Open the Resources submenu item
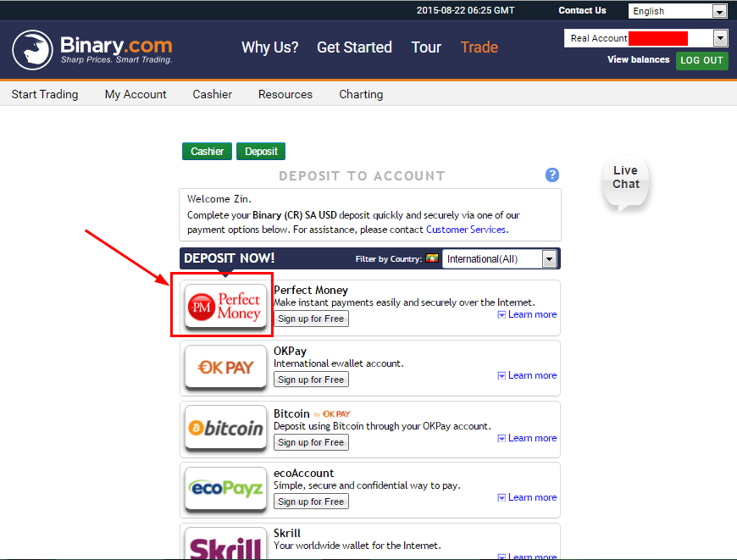This screenshot has width=737, height=560. 285,94
